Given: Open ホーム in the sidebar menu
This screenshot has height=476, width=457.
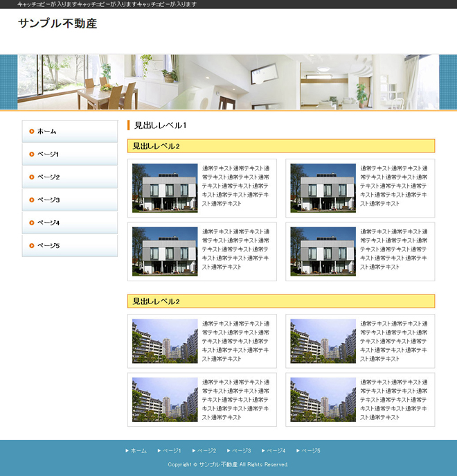Looking at the screenshot, I should 70,131.
